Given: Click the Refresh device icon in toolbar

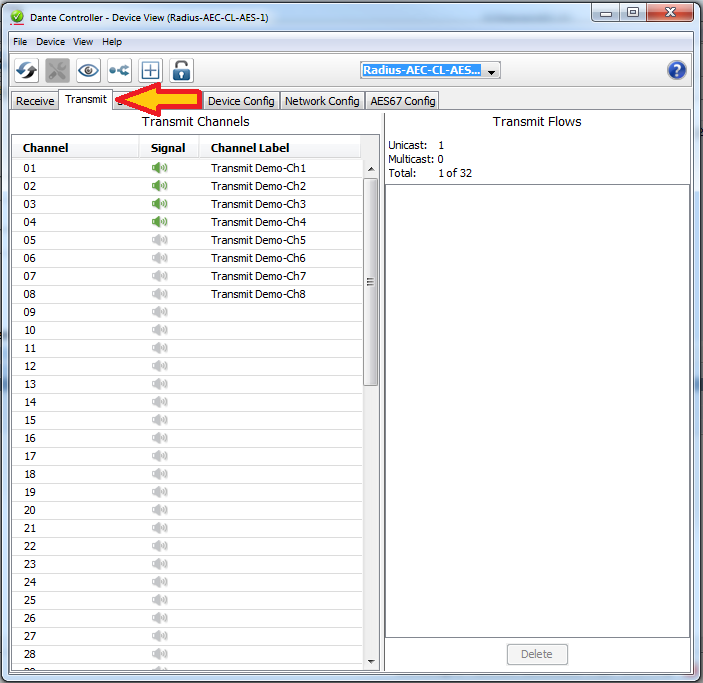Looking at the screenshot, I should click(x=26, y=70).
